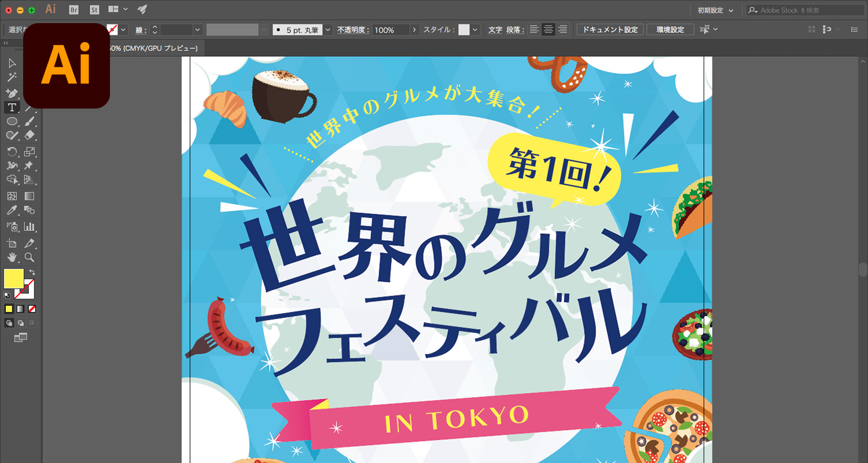This screenshot has height=463, width=868.
Task: Collapse the tools panel with double arrows
Action: click(6, 43)
